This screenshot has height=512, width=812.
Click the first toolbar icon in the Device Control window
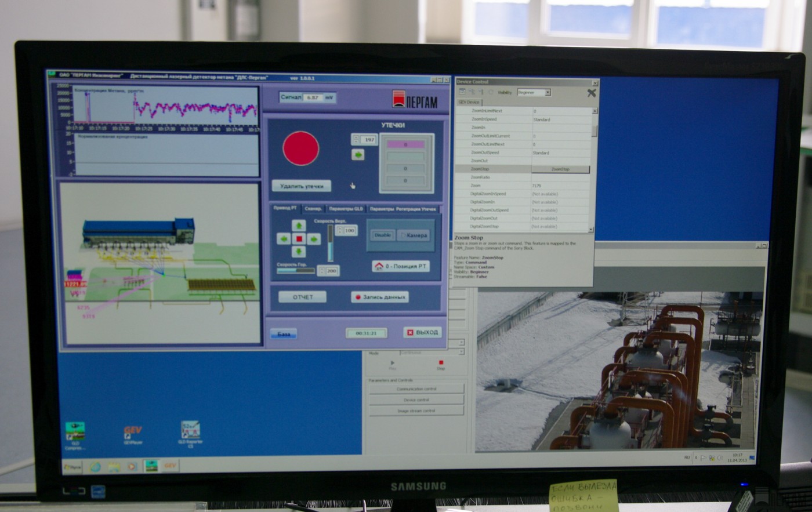click(x=462, y=92)
